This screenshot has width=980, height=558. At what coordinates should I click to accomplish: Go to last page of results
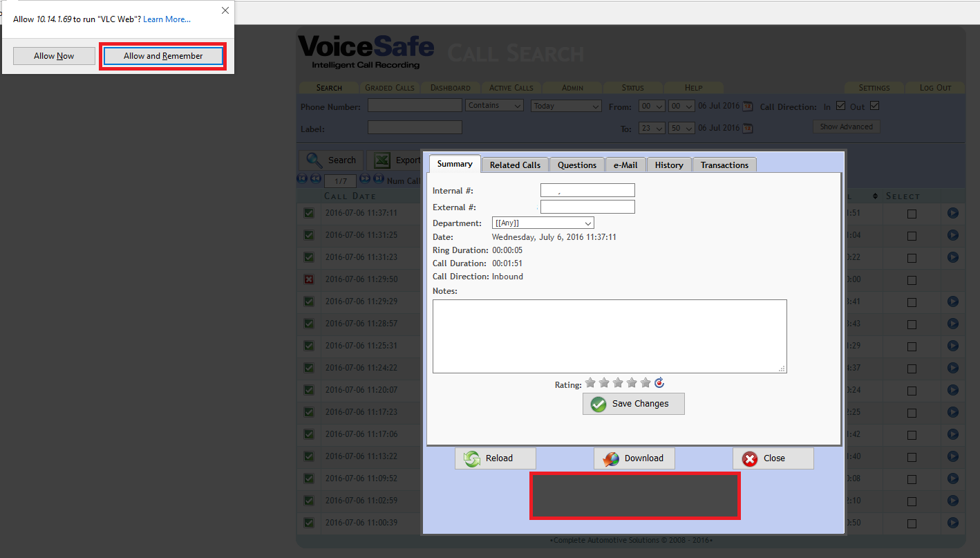tap(378, 178)
